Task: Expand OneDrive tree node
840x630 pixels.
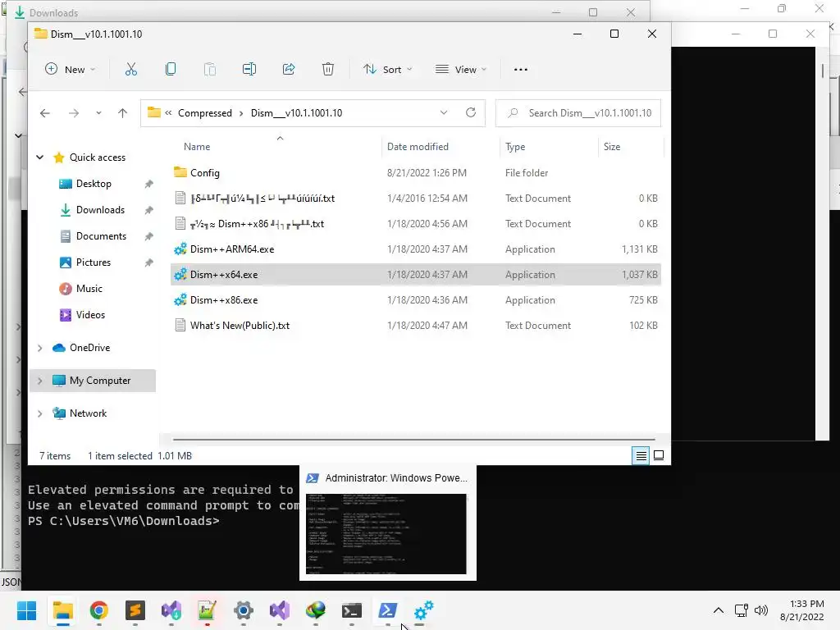Action: coord(39,348)
